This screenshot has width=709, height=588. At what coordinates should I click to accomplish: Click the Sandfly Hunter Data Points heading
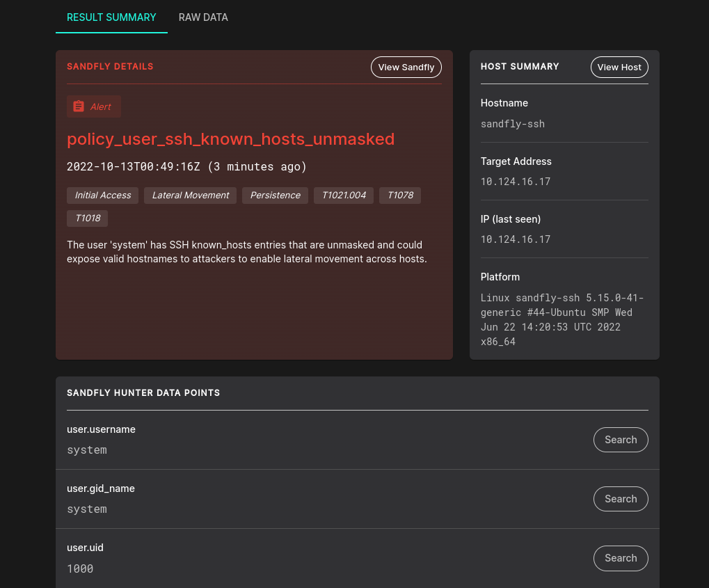(143, 392)
